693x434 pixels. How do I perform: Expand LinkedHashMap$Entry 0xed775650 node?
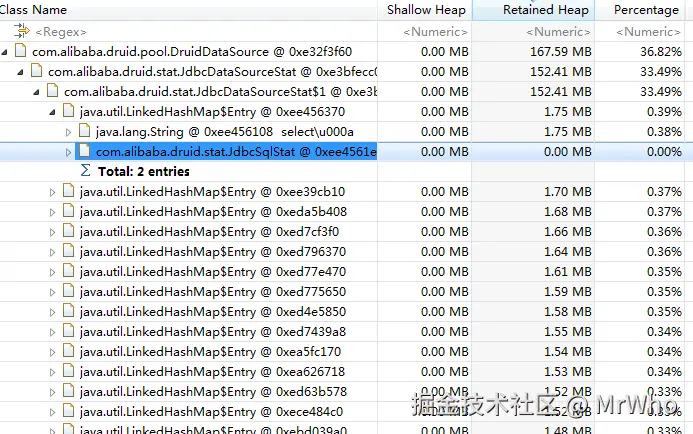point(52,292)
